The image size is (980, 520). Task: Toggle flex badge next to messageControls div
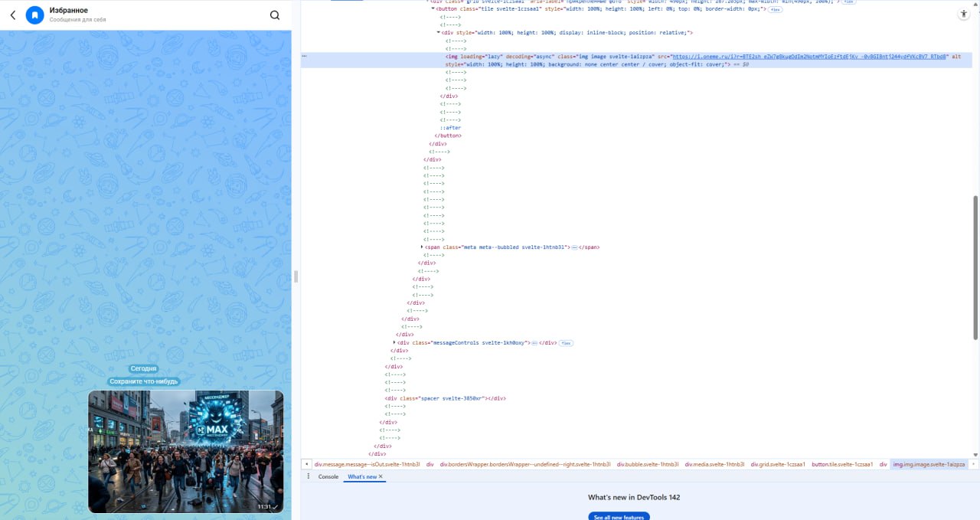[566, 343]
